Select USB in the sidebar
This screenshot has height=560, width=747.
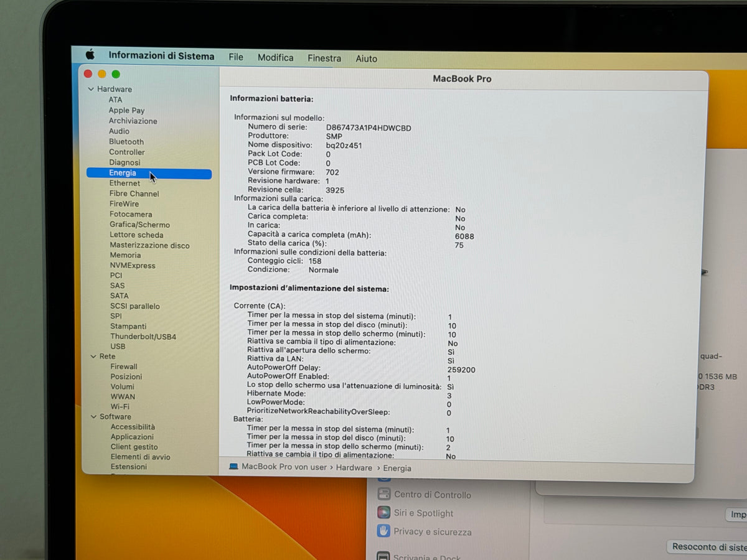pyautogui.click(x=118, y=347)
